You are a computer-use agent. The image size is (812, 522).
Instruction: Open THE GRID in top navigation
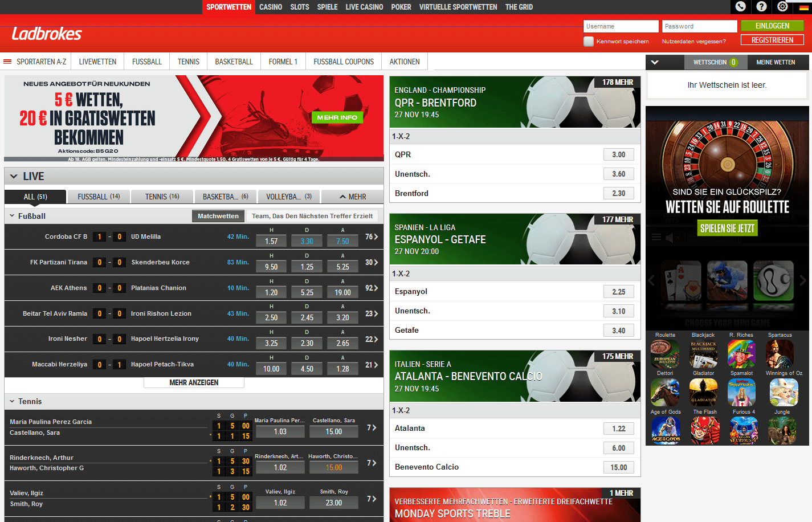point(519,7)
